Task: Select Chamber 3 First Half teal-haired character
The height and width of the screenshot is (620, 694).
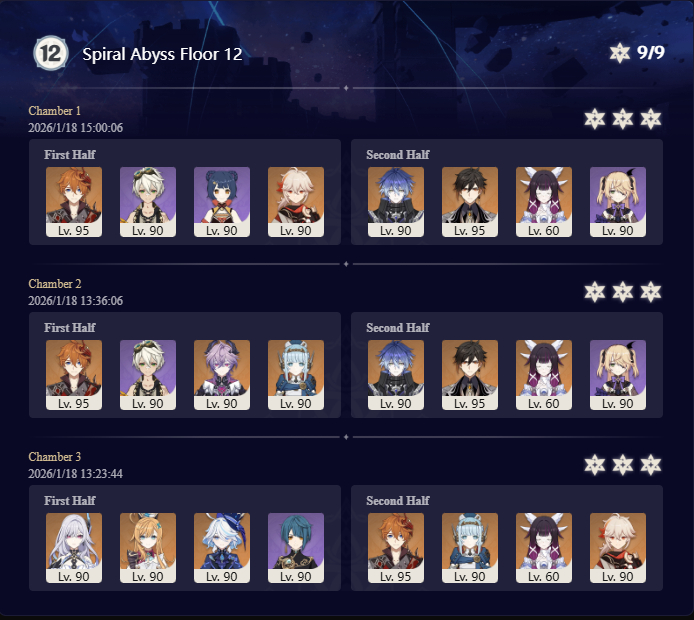Action: [x=296, y=548]
